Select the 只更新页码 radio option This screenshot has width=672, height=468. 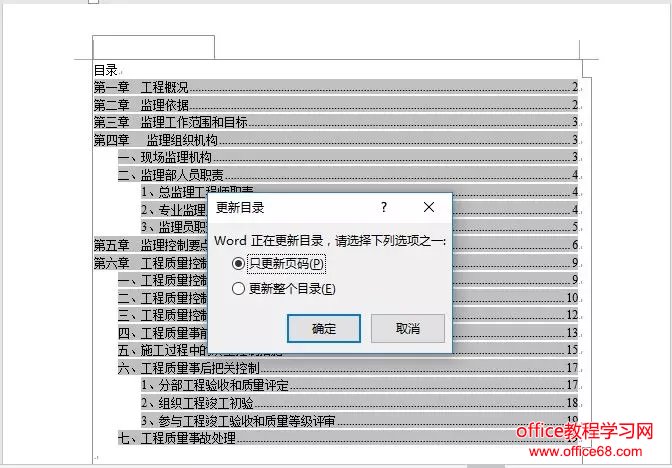238,263
